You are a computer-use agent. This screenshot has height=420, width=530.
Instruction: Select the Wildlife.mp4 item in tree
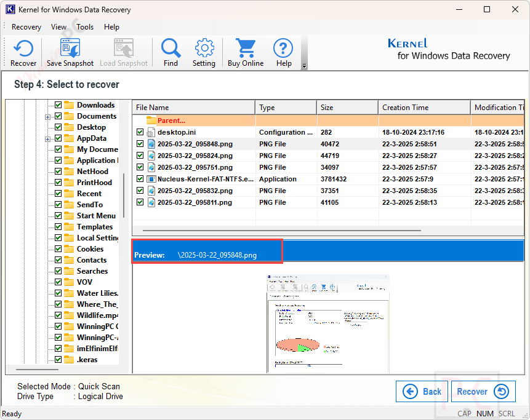click(x=97, y=315)
